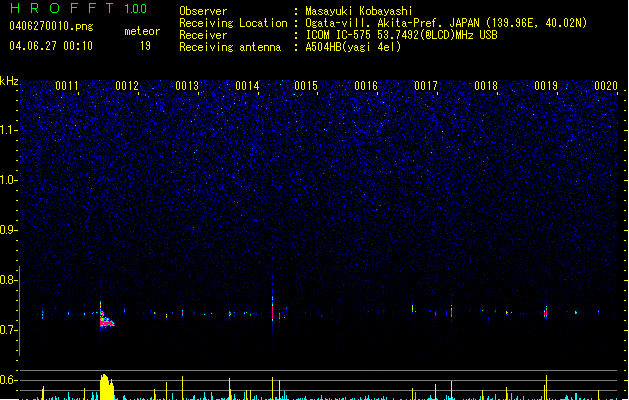Click the Receiving antenna field label
629x400 pixels.
[230, 47]
